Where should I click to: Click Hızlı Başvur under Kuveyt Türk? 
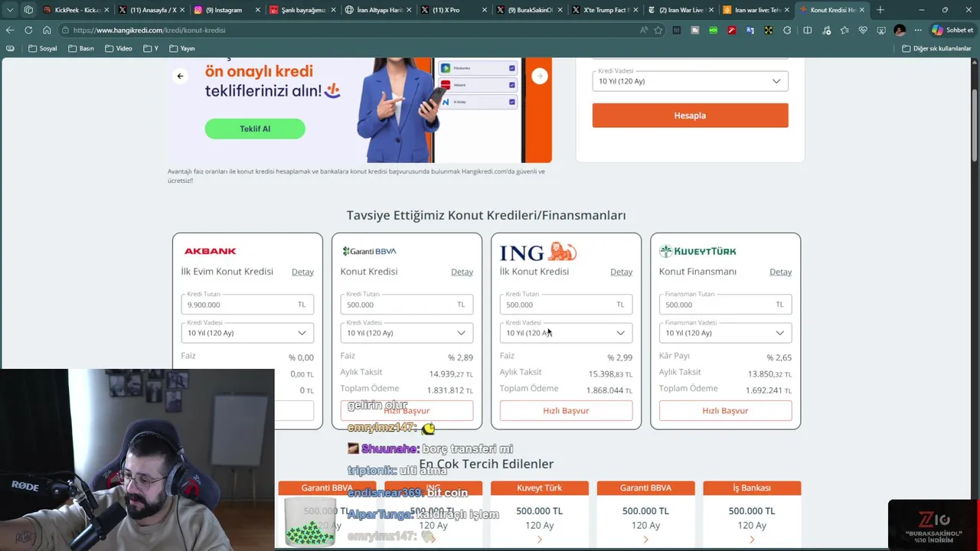(725, 411)
